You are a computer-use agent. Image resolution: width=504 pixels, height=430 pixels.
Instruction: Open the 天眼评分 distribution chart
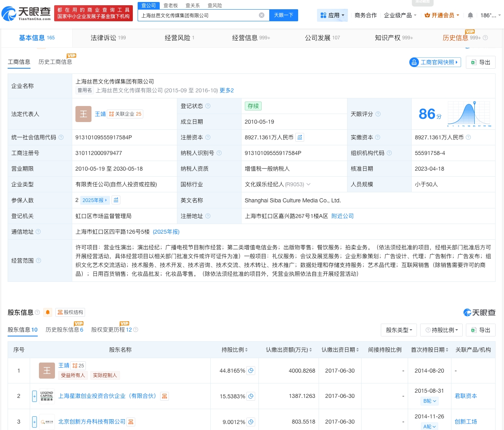pos(469,114)
